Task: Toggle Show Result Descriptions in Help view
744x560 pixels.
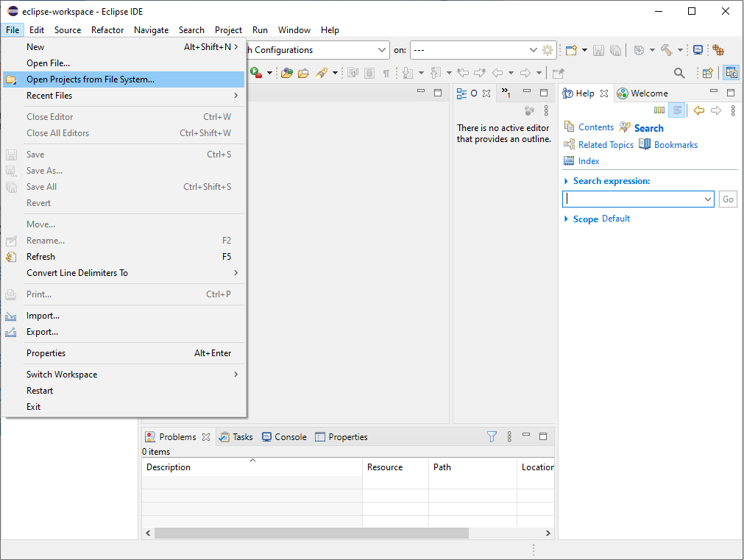Action: pos(677,110)
